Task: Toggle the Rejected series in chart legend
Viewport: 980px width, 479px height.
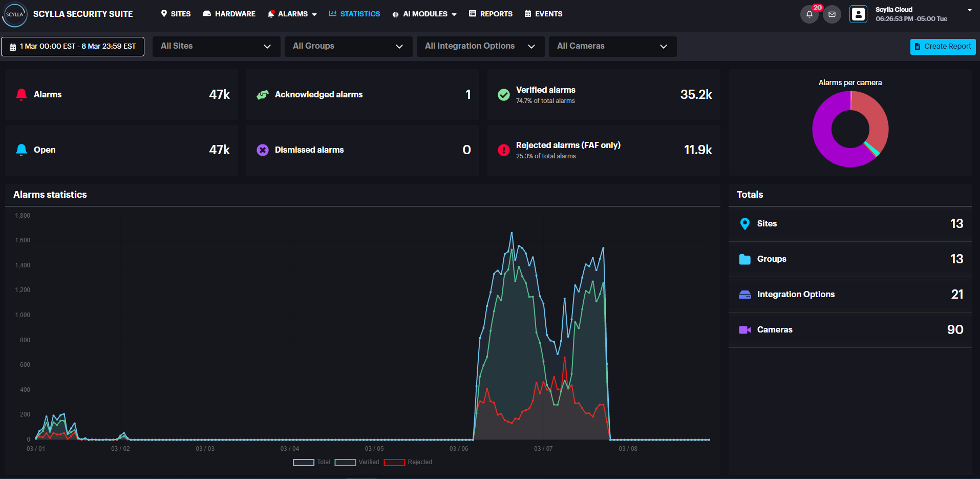Action: (x=408, y=462)
